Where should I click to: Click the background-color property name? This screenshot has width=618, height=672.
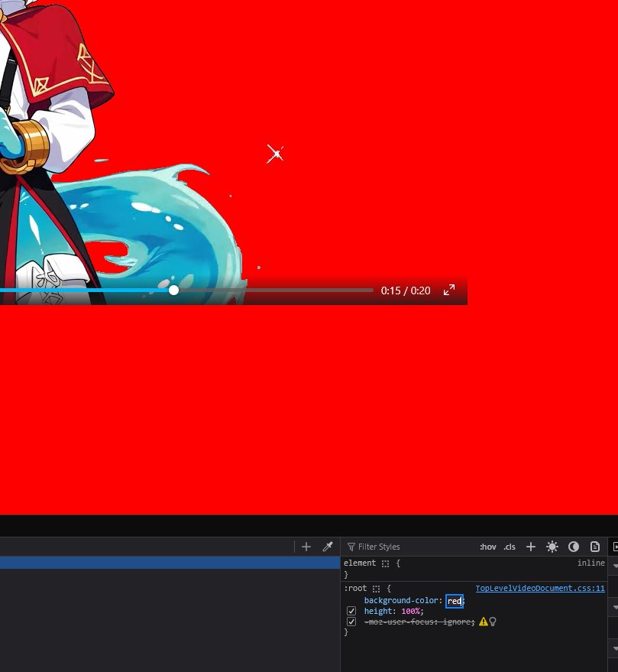[401, 600]
